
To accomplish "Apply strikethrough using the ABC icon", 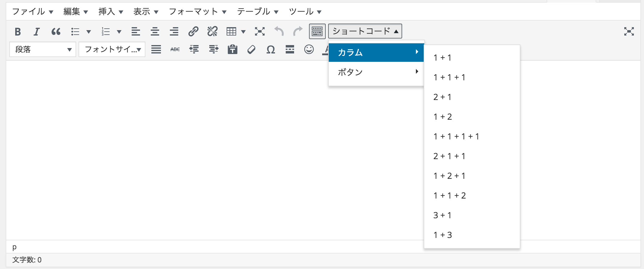I will point(175,49).
